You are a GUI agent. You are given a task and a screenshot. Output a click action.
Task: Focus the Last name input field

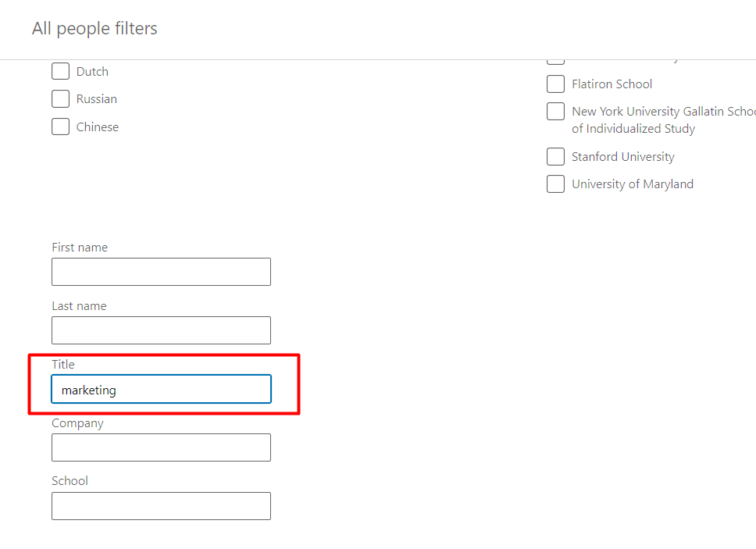coord(161,330)
